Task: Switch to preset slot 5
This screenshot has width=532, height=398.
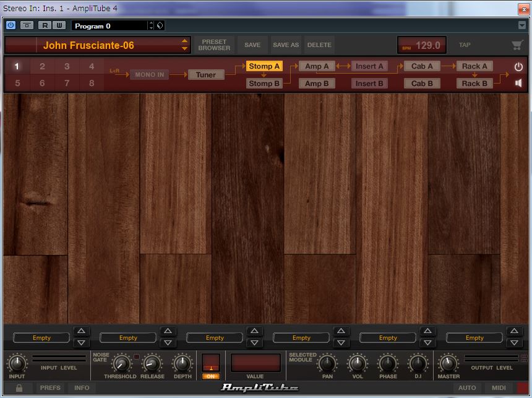Action: click(17, 83)
